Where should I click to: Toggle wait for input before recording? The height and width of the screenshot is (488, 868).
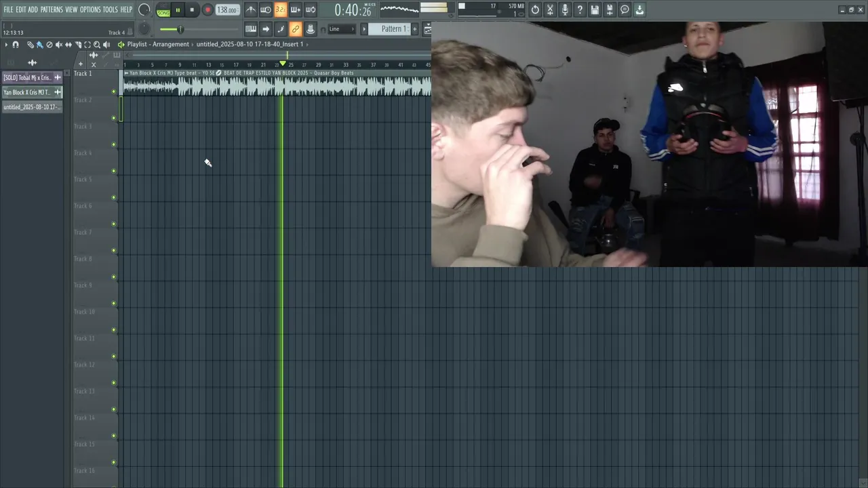[266, 9]
